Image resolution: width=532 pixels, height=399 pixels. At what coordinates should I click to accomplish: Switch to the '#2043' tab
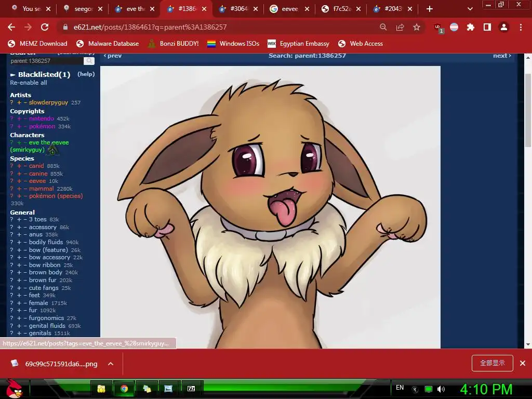(x=393, y=9)
